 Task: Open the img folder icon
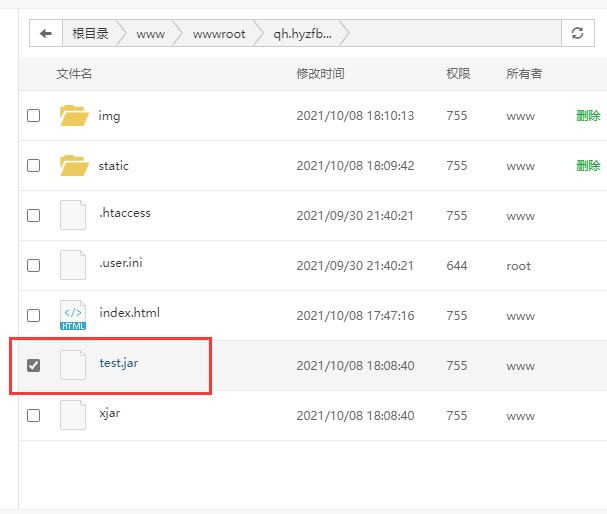point(74,115)
